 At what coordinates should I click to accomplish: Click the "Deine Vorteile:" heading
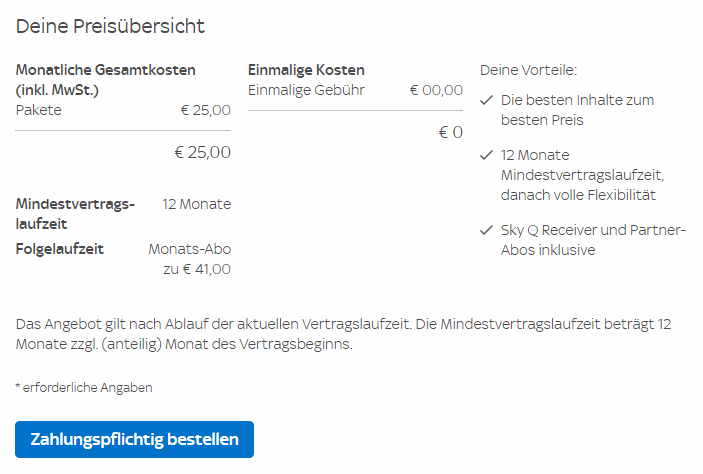(x=528, y=70)
